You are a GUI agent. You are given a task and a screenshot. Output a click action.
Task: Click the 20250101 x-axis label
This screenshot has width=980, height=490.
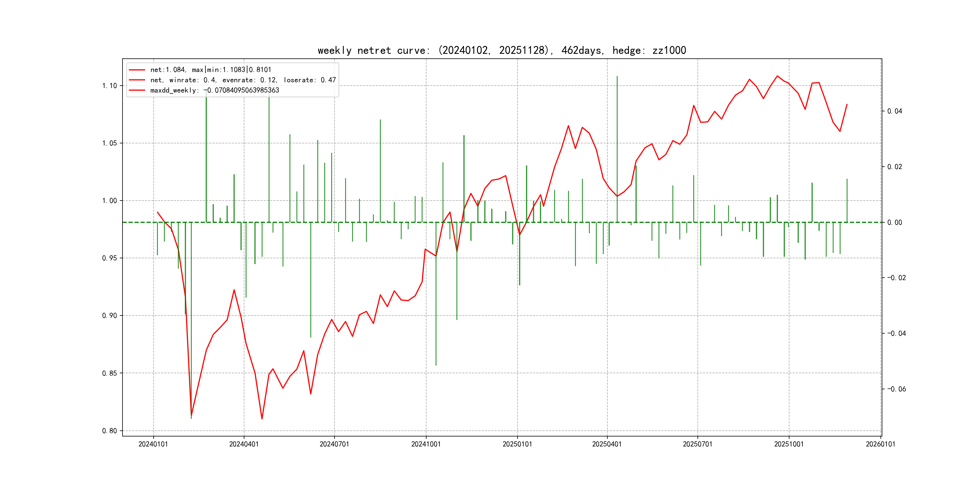(x=517, y=444)
